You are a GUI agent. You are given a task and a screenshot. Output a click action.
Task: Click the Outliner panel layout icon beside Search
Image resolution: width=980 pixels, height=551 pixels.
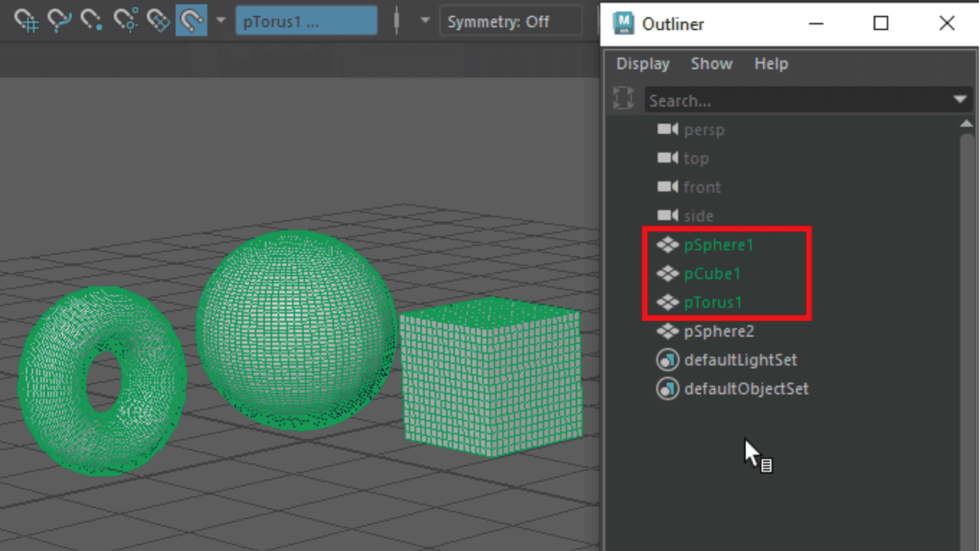click(624, 99)
